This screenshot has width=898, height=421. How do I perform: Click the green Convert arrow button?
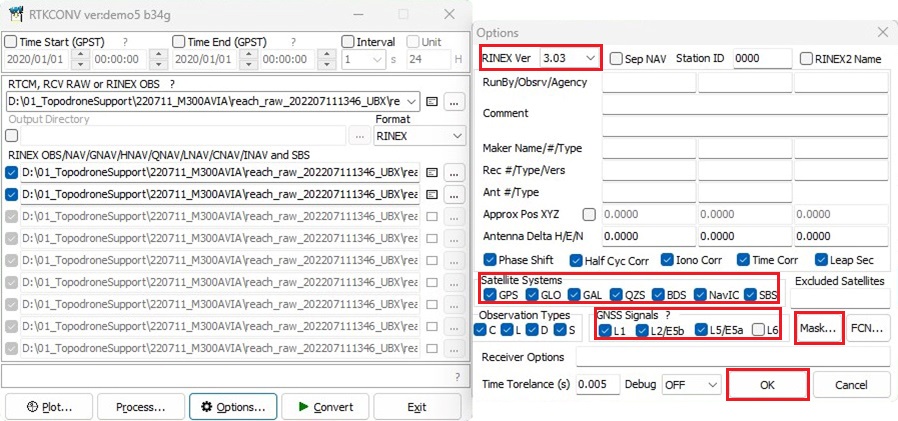[326, 407]
